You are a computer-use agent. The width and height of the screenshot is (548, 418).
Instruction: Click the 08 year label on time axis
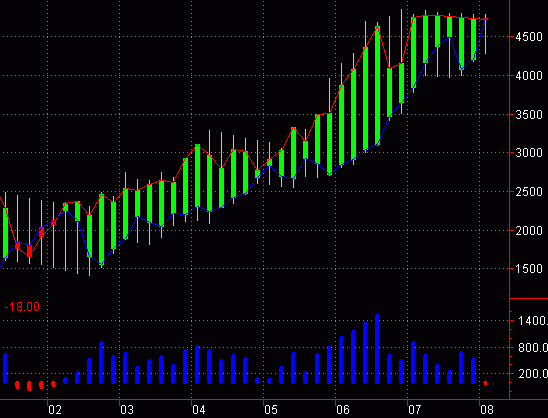(x=487, y=410)
